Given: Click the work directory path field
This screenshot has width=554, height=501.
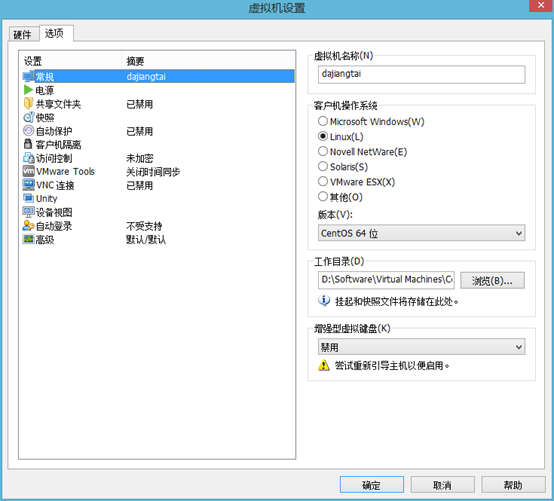Looking at the screenshot, I should 386,280.
